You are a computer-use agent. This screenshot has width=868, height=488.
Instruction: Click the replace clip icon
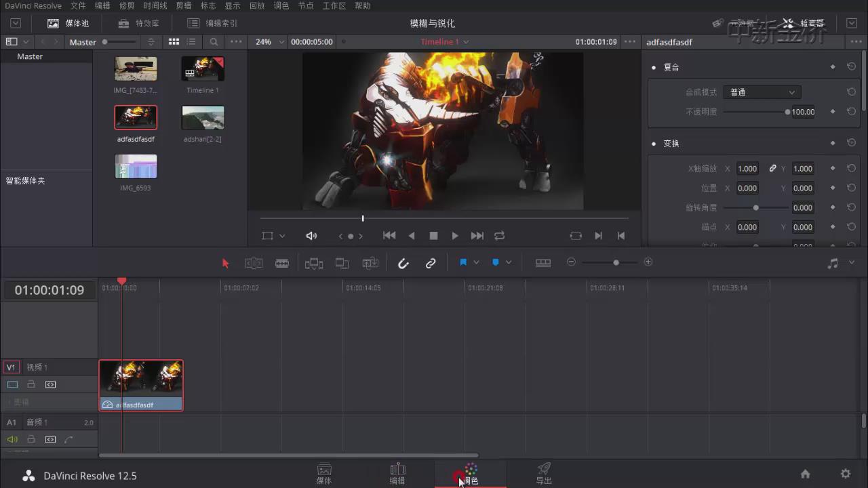click(x=370, y=263)
